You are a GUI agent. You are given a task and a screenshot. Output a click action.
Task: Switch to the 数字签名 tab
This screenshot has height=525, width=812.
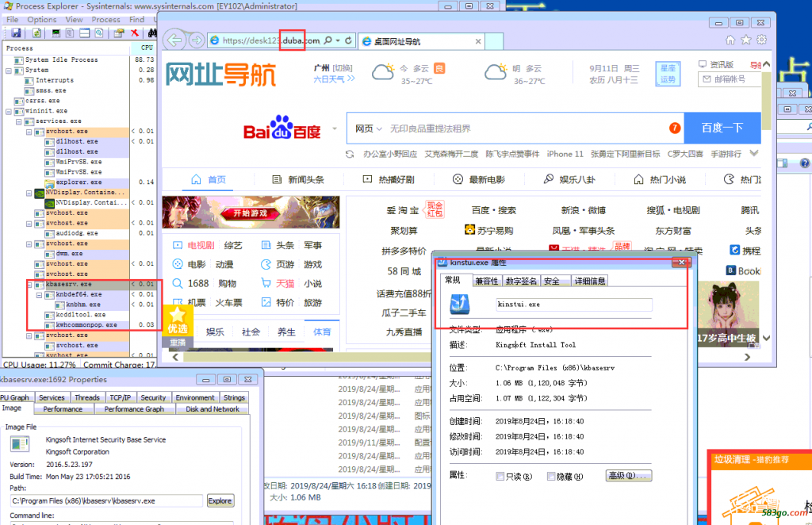[x=521, y=281]
